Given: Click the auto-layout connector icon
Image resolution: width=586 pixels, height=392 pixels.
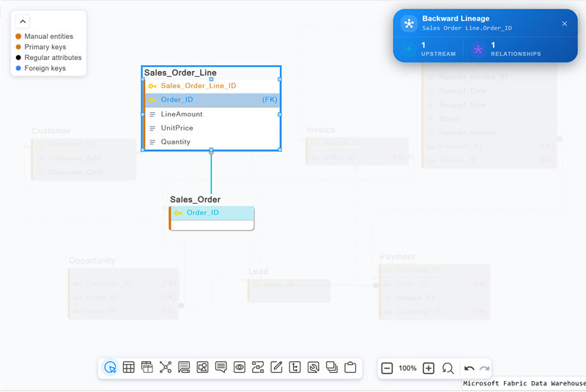Looking at the screenshot, I should click(x=258, y=368).
